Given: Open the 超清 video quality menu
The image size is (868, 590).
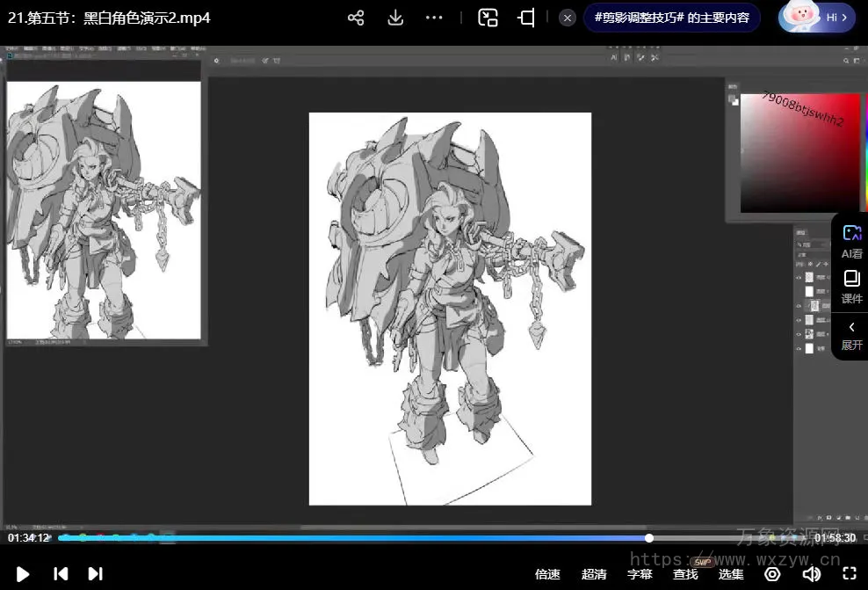Looking at the screenshot, I should tap(594, 574).
